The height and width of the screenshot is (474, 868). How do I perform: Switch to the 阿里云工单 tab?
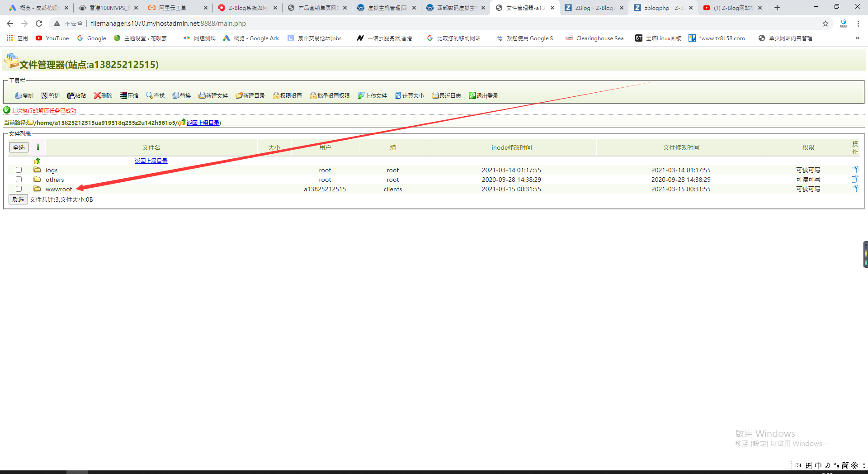173,8
